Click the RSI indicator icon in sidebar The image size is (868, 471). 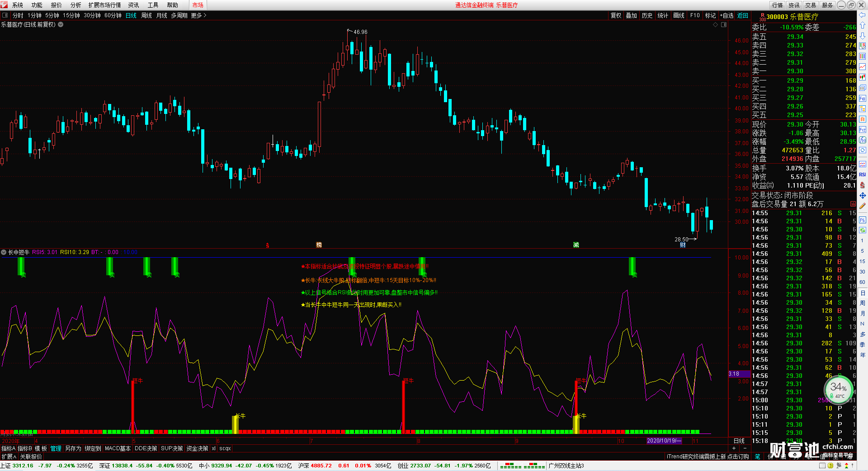coord(863,174)
